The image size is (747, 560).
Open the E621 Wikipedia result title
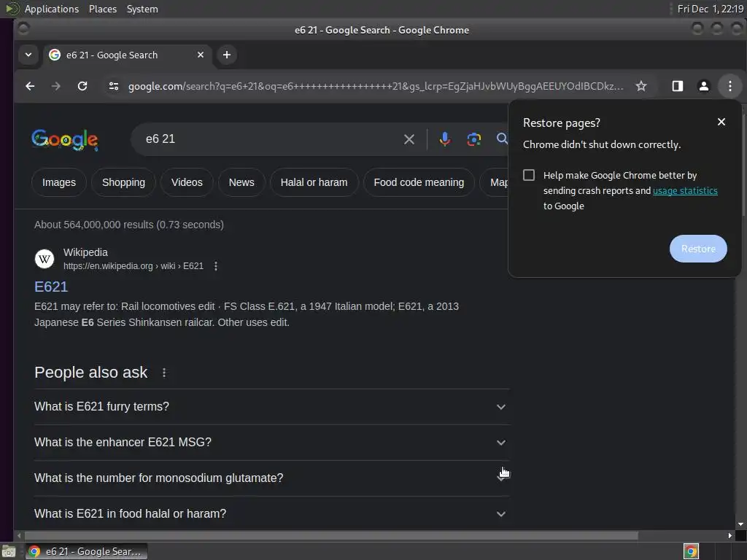pyautogui.click(x=51, y=287)
